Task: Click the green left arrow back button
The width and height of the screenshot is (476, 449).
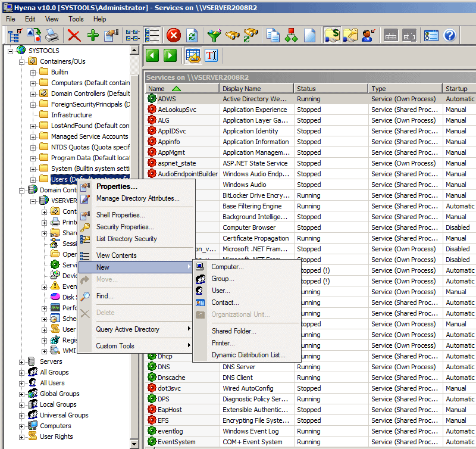Action: tap(152, 55)
